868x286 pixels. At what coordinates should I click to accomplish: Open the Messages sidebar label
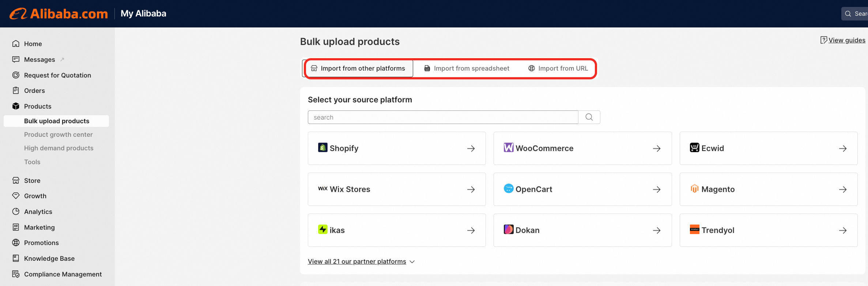coord(39,60)
